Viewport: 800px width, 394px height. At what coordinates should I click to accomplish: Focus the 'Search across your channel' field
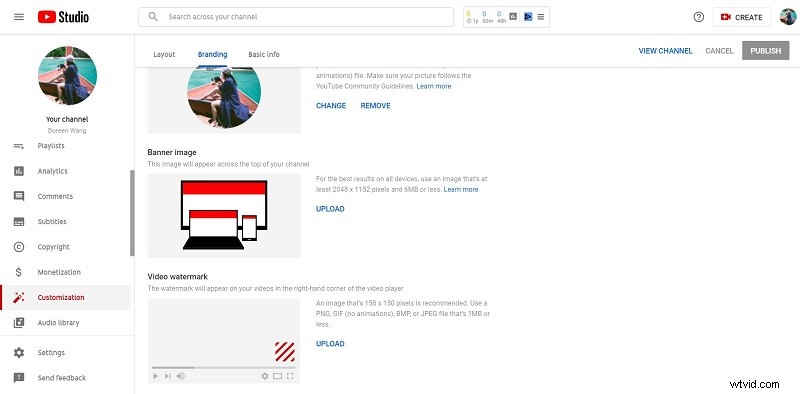pos(296,17)
